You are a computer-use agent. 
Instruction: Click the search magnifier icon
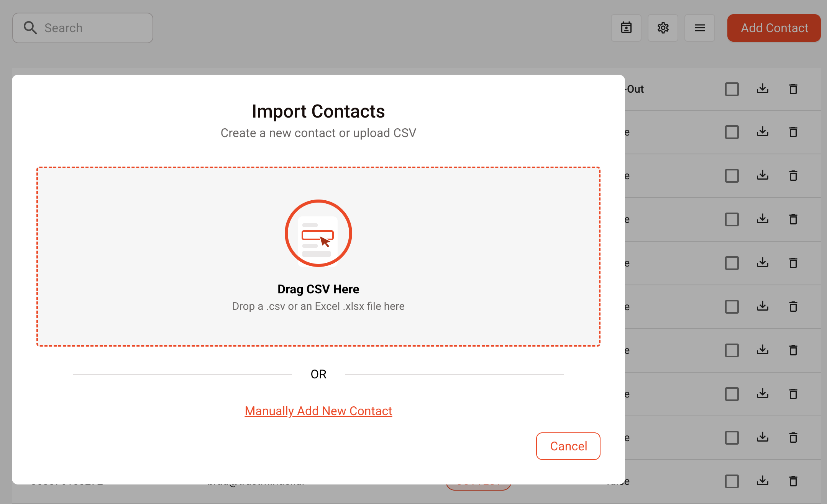coord(30,28)
